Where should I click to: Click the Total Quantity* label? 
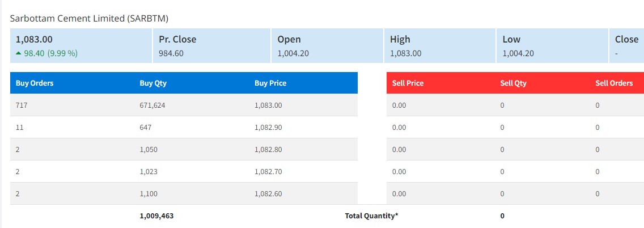pos(371,216)
